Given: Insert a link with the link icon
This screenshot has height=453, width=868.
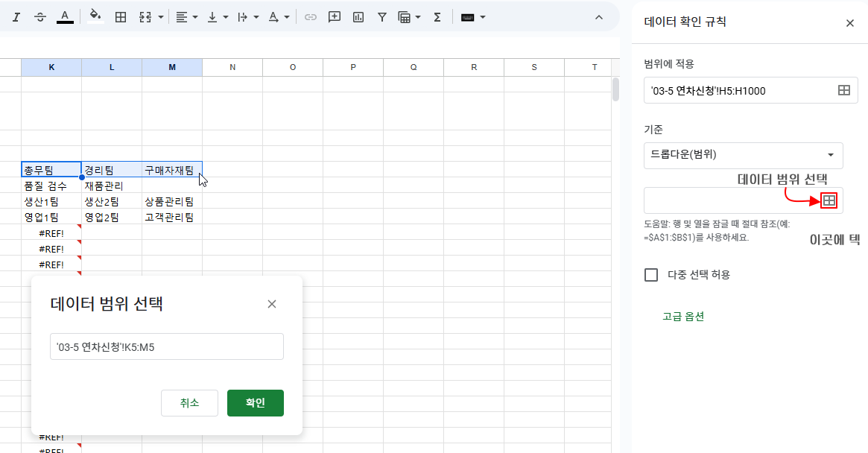Looking at the screenshot, I should (x=311, y=17).
